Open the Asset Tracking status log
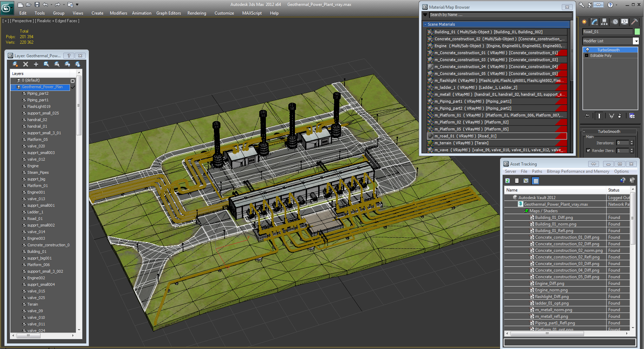This screenshot has width=644, height=349. pos(517,181)
